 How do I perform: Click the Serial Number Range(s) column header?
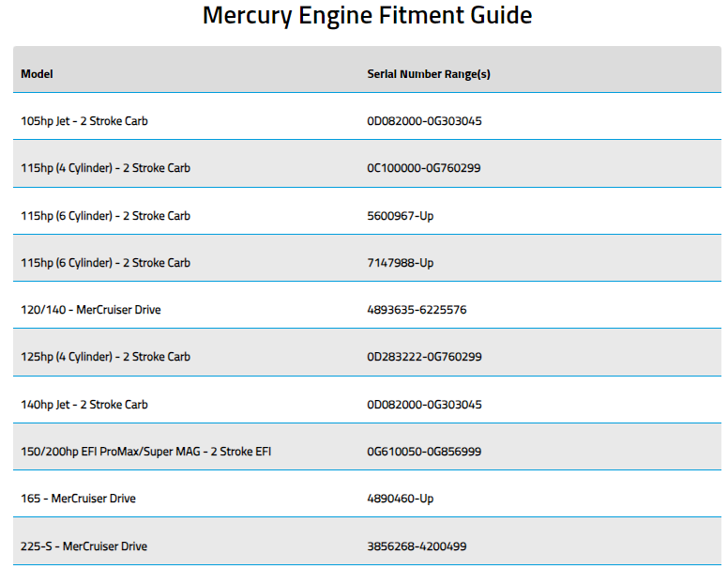point(428,74)
